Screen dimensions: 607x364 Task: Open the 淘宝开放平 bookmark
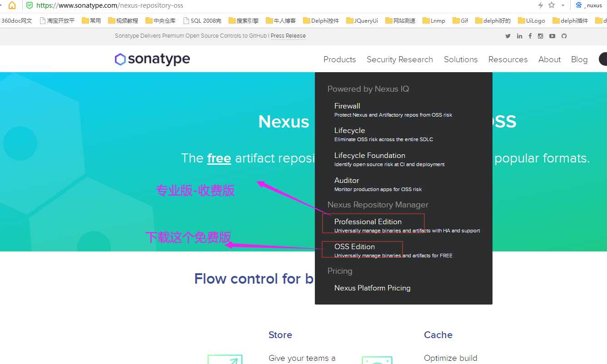57,20
